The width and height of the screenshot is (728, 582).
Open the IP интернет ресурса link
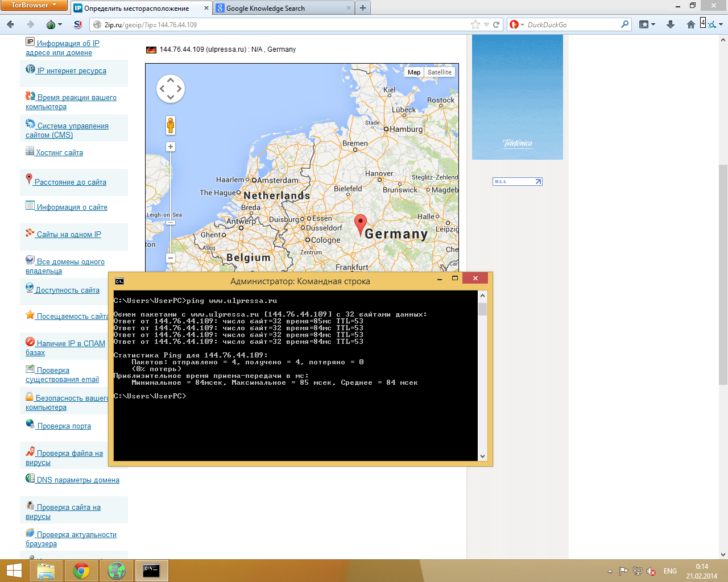[72, 70]
